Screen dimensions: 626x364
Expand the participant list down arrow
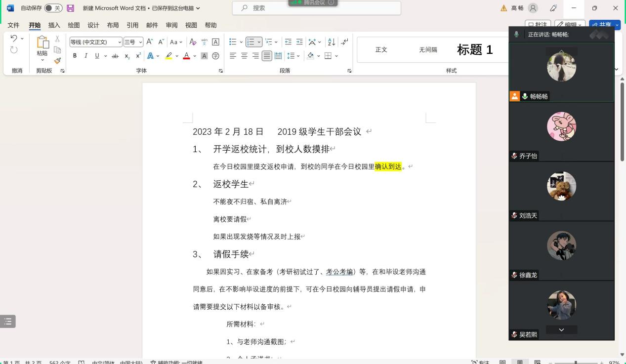click(561, 329)
